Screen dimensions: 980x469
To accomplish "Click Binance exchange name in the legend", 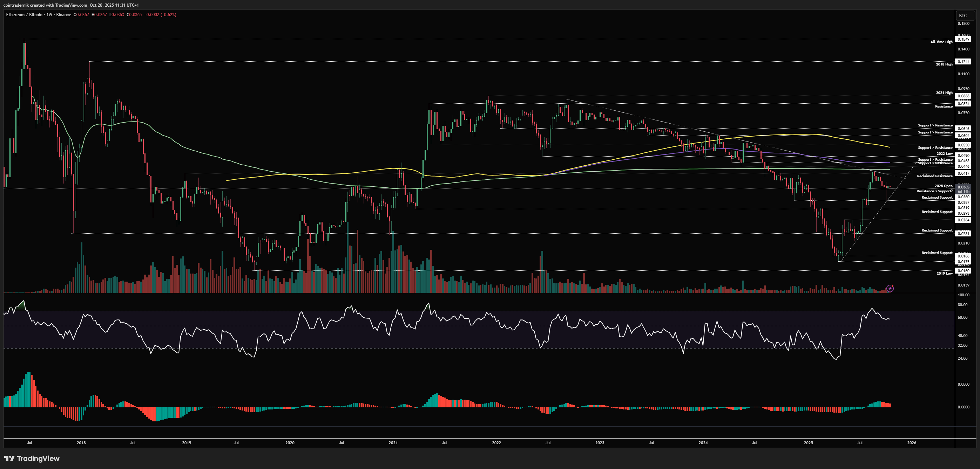I will coord(63,15).
